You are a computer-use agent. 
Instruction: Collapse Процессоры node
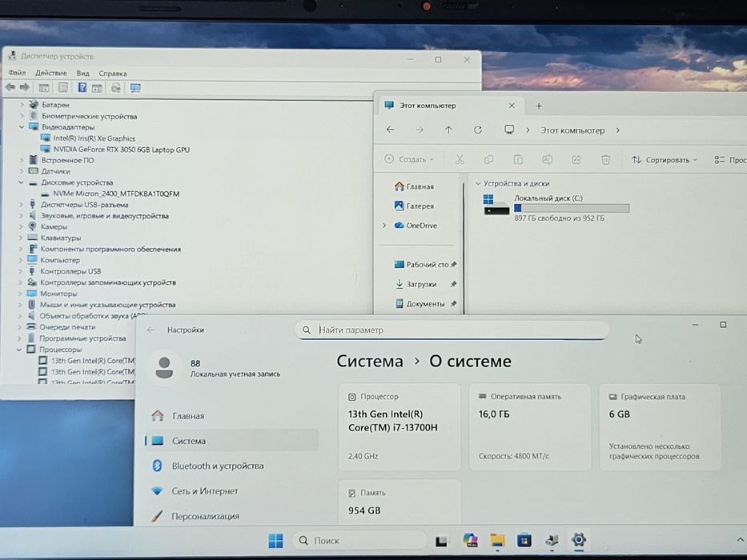coord(19,349)
